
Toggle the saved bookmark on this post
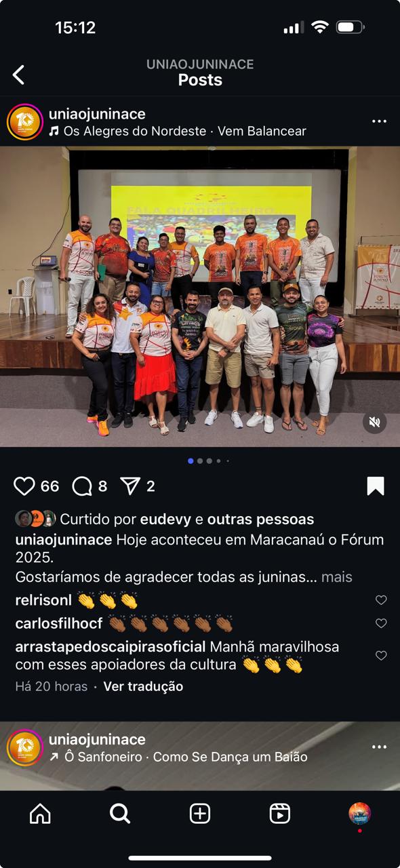(376, 486)
